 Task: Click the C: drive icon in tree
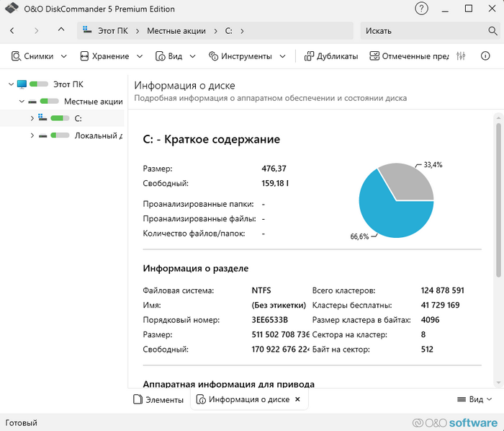click(42, 117)
